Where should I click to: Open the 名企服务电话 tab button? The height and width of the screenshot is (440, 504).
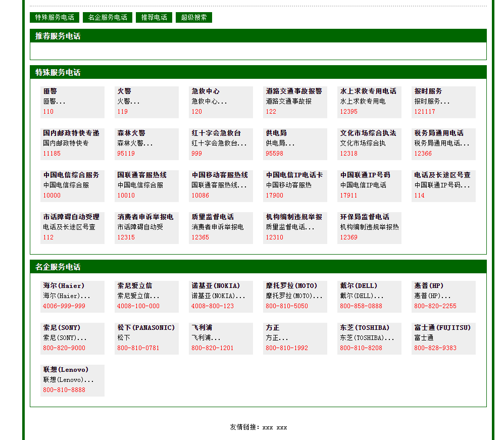(108, 17)
